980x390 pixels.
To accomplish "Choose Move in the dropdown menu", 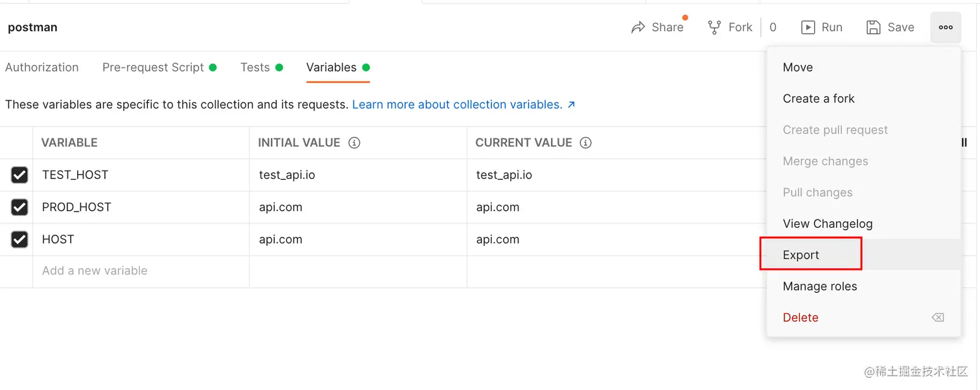I will click(797, 67).
